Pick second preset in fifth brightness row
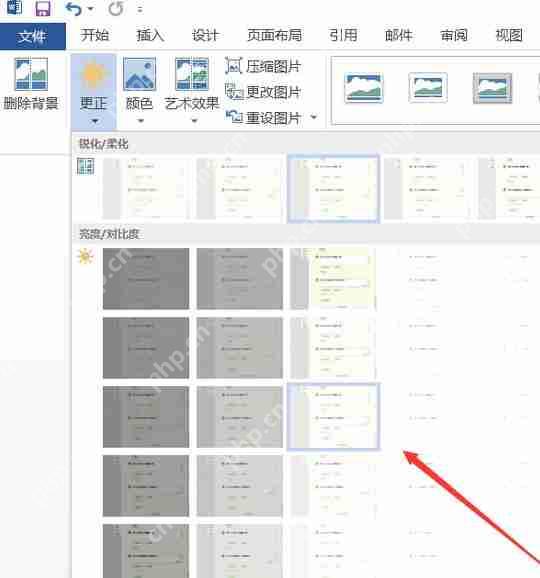This screenshot has height=578, width=540. coord(240,551)
